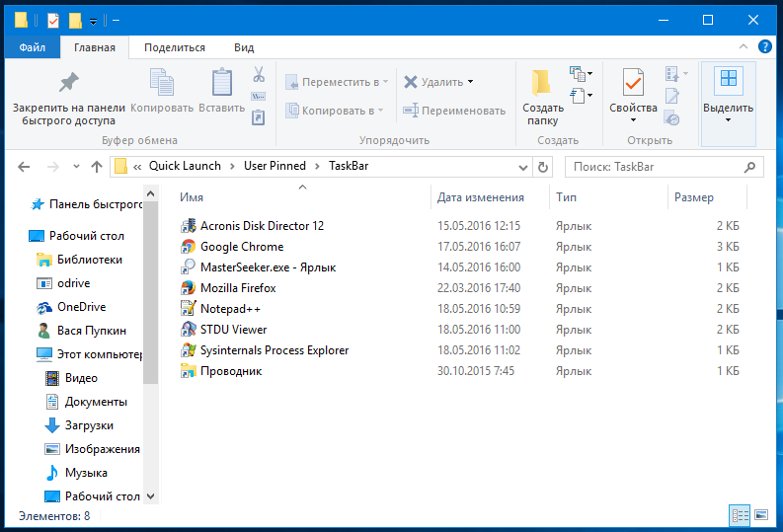Viewport: 783px width, 532px height.
Task: Click the search magnifier icon
Action: click(749, 167)
